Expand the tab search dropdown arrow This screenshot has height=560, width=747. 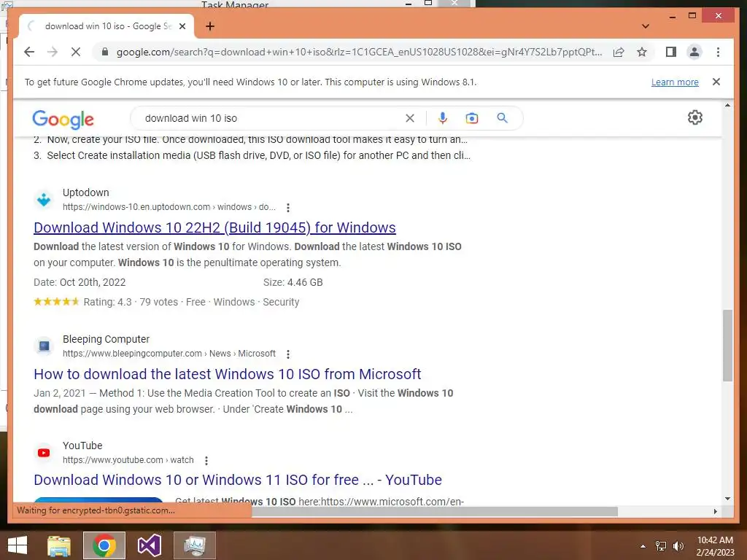646,26
